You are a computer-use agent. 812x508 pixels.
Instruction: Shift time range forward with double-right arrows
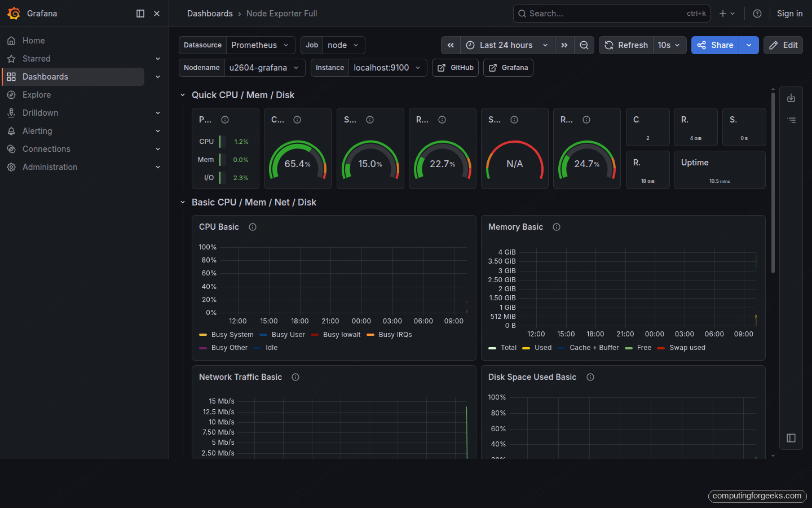tap(564, 45)
